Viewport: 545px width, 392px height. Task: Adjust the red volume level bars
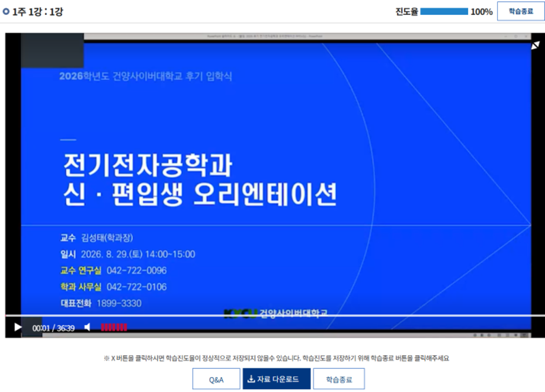[x=114, y=327]
